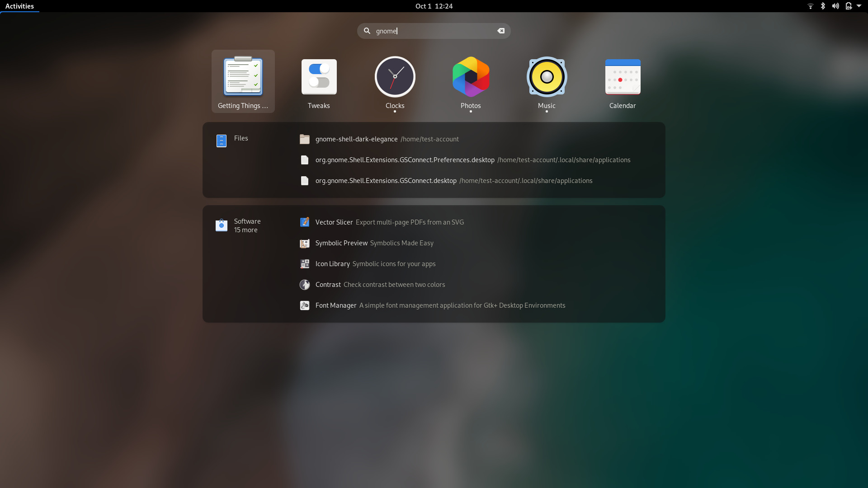868x488 pixels.
Task: Click the Activities button
Action: tap(19, 6)
